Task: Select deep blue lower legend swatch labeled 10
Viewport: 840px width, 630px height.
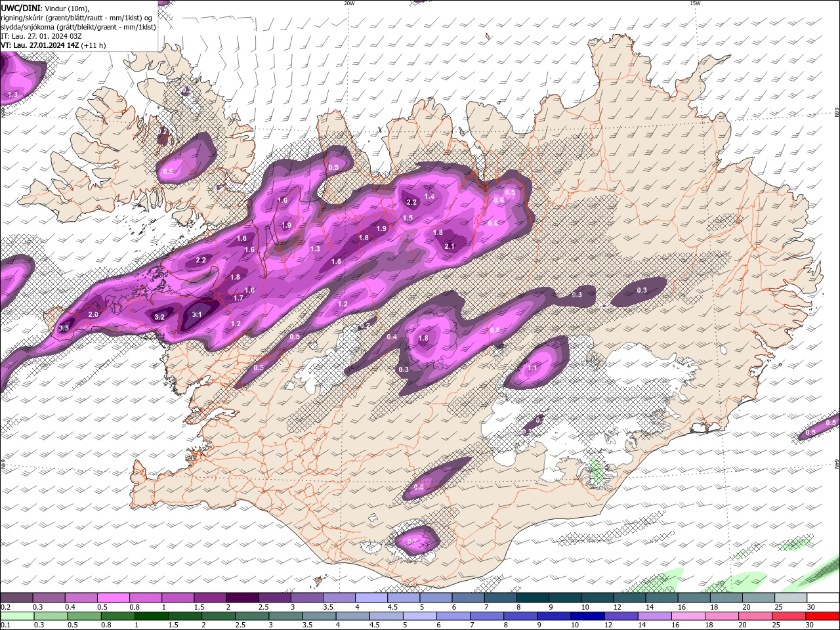Action: click(587, 616)
